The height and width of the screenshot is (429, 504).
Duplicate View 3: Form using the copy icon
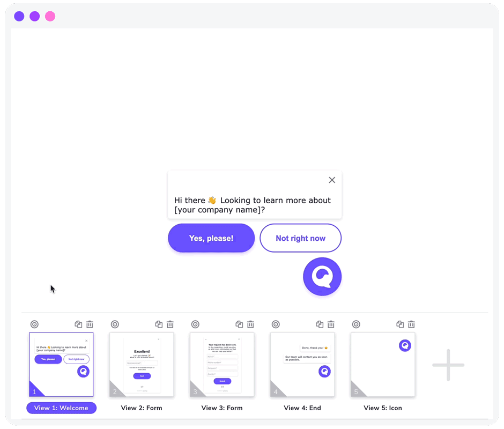[x=239, y=324]
